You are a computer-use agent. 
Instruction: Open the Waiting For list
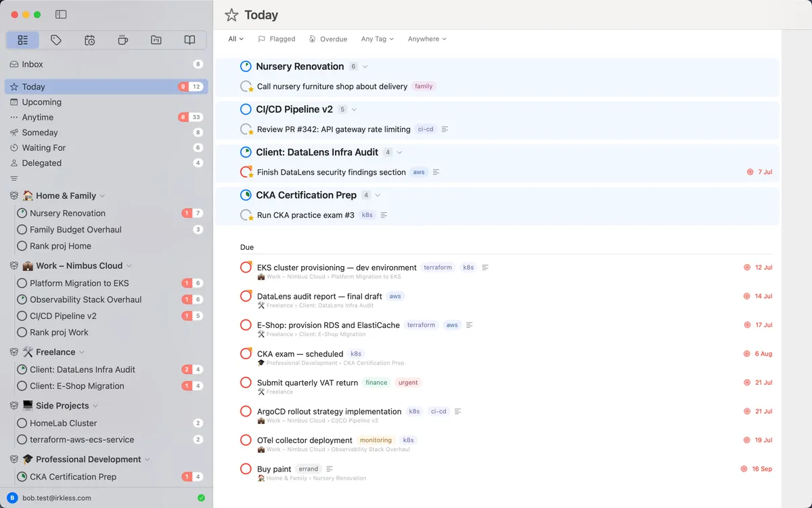point(106,148)
